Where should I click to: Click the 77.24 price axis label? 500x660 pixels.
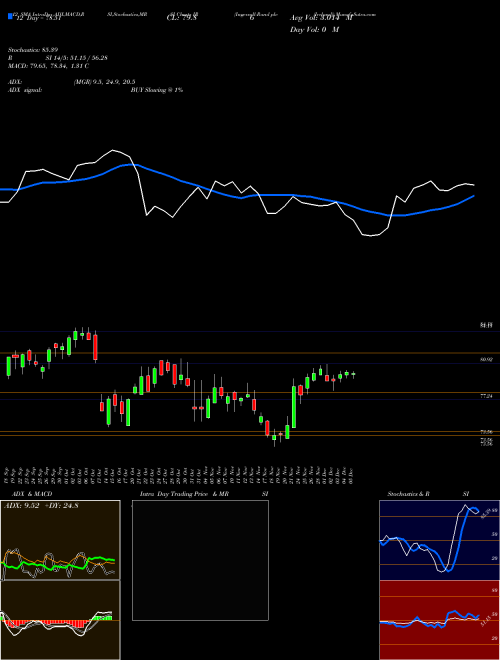point(486,396)
